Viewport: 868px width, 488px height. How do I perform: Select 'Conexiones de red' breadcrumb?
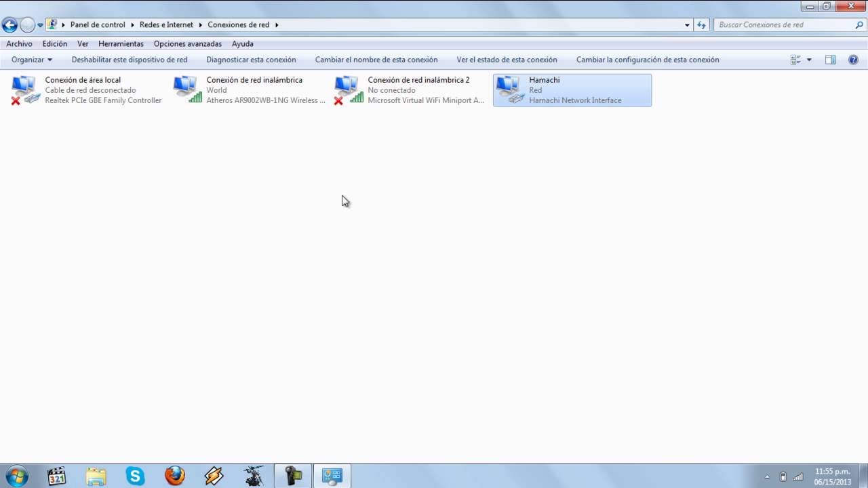tap(238, 24)
